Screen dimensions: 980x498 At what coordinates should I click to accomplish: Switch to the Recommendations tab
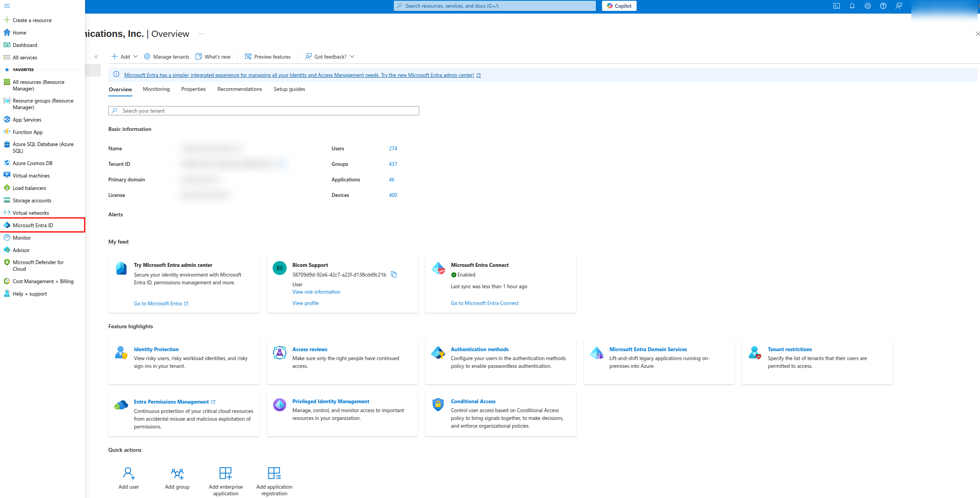239,89
